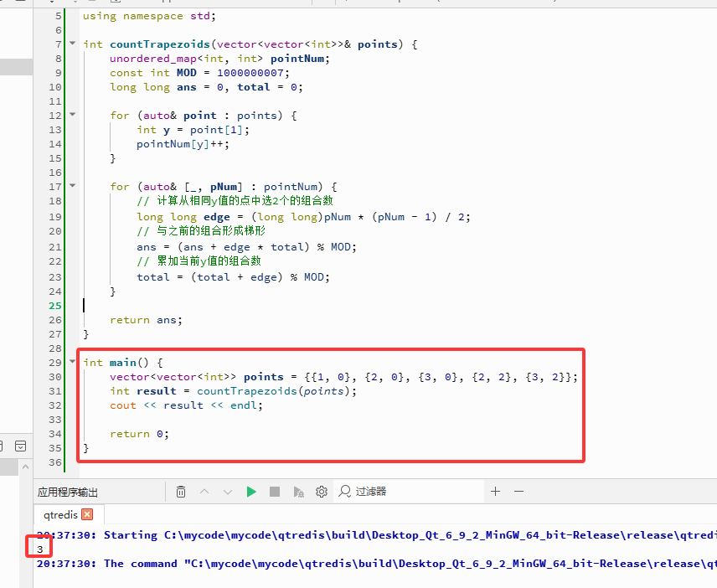Click line number 36 in the gutter
The image size is (717, 588).
[55, 462]
